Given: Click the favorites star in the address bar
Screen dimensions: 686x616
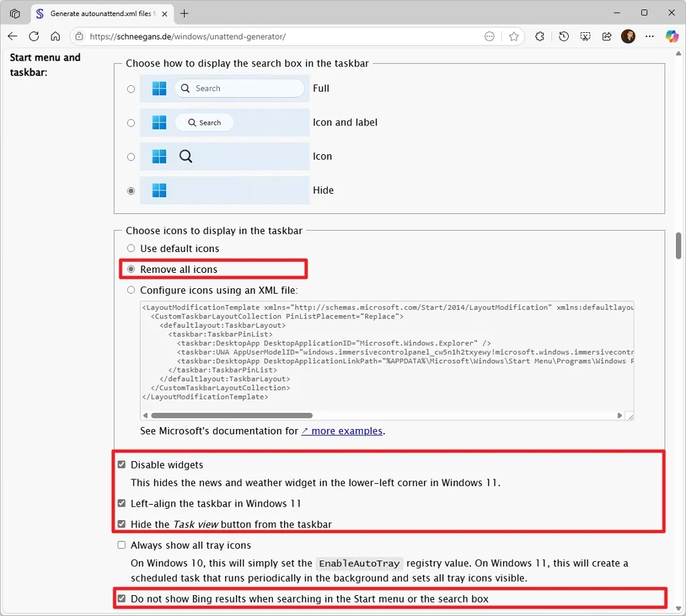Looking at the screenshot, I should click(513, 37).
